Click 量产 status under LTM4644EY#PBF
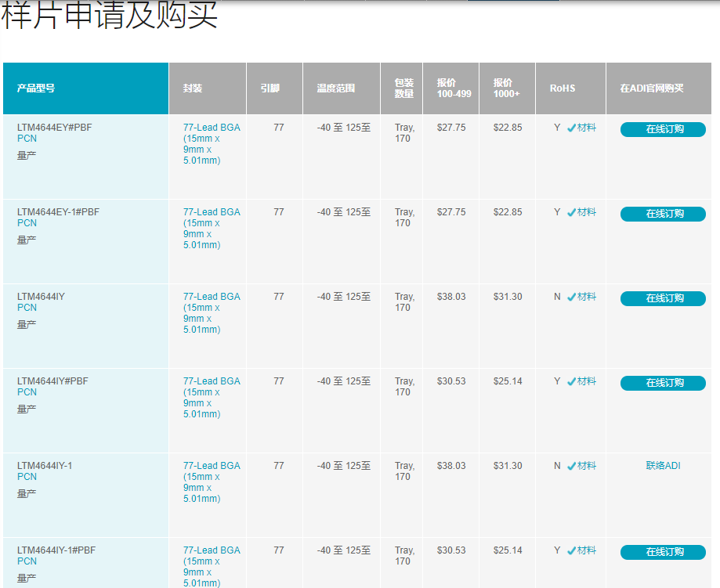The image size is (720, 588). [27, 156]
